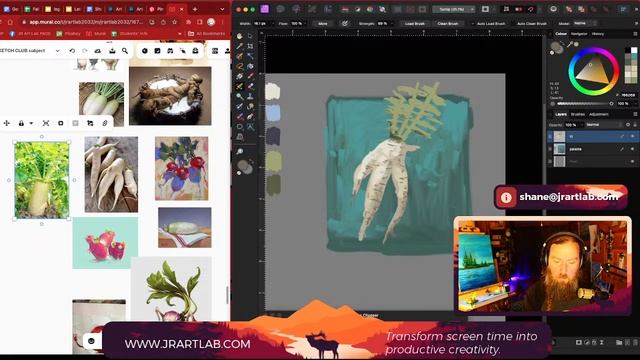Click the export download icon in Mural

tap(112, 51)
